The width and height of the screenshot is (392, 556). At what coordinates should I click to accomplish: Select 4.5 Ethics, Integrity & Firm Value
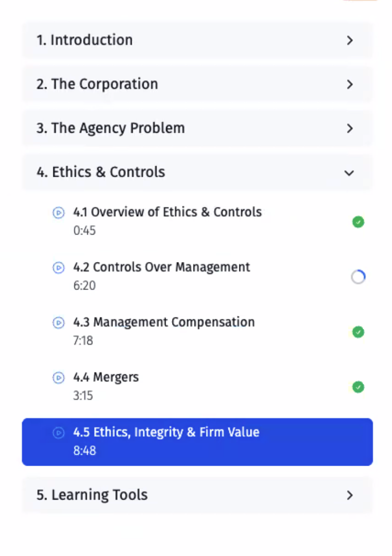(x=166, y=432)
